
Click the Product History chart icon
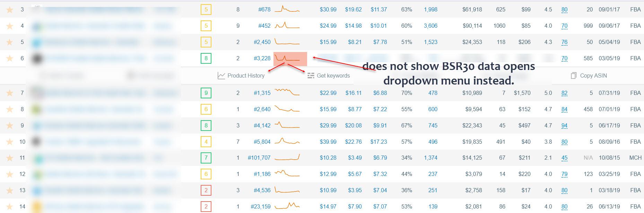(x=221, y=76)
